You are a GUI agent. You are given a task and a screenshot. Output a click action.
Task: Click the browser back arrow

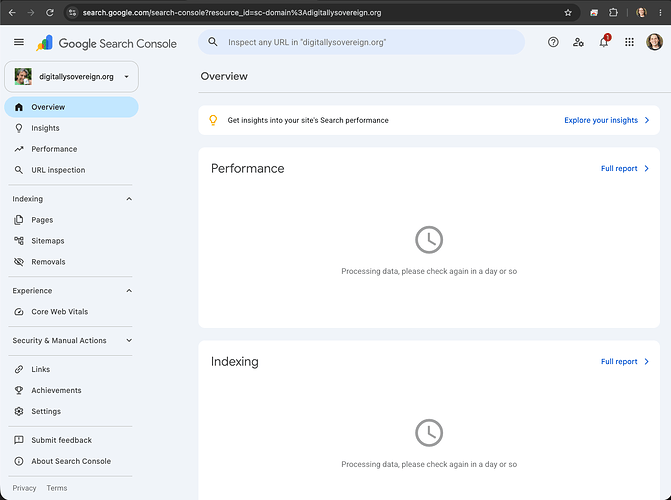click(12, 12)
